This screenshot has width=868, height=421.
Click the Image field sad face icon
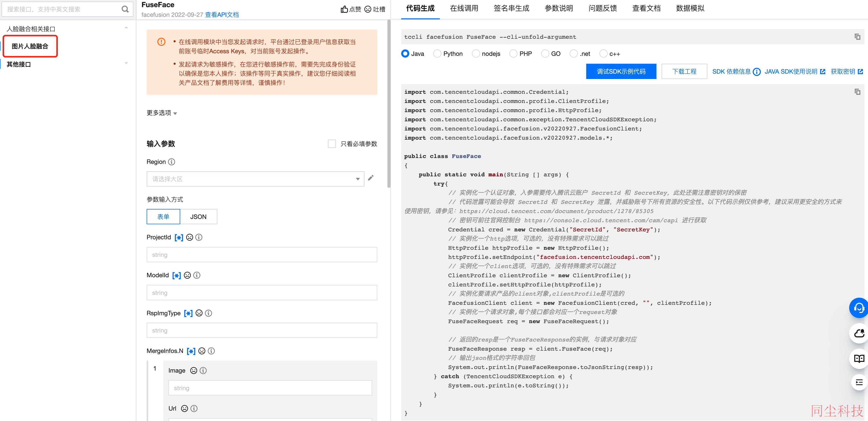coord(194,370)
